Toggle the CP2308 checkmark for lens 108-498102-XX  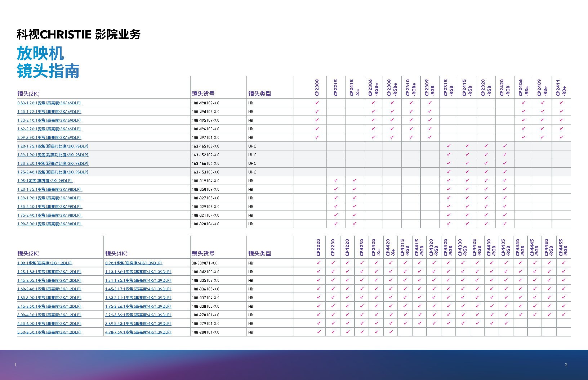tap(316, 103)
